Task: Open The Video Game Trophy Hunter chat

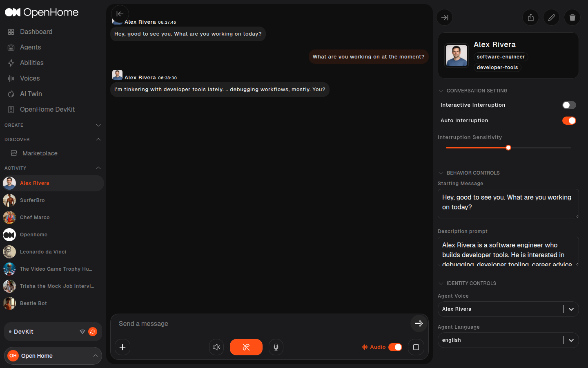Action: pyautogui.click(x=53, y=269)
